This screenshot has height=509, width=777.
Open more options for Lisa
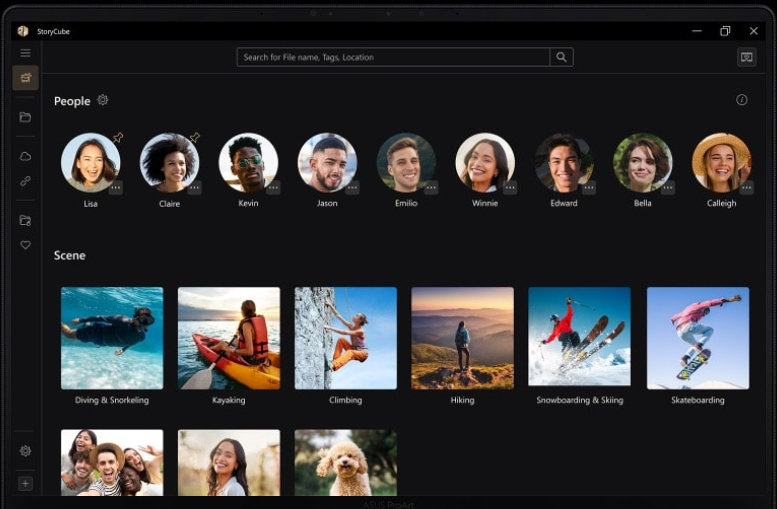click(115, 188)
